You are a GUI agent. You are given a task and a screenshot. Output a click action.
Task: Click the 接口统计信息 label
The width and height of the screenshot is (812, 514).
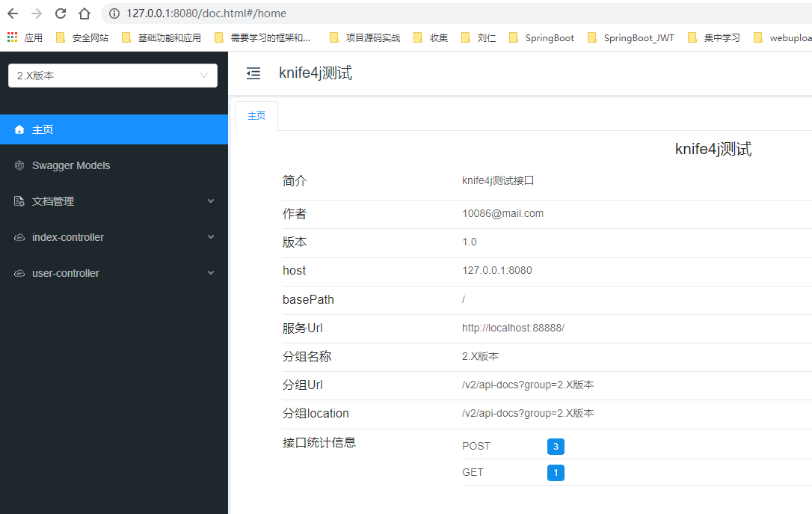[x=319, y=442]
